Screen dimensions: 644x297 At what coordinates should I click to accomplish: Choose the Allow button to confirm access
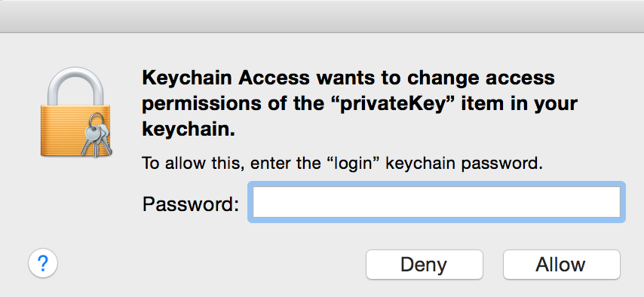click(x=562, y=265)
